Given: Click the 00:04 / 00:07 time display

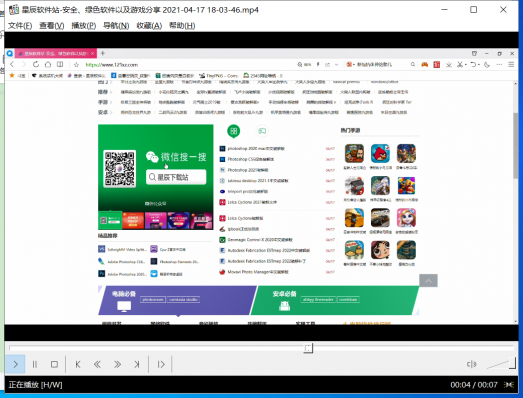Looking at the screenshot, I should click(x=474, y=385).
